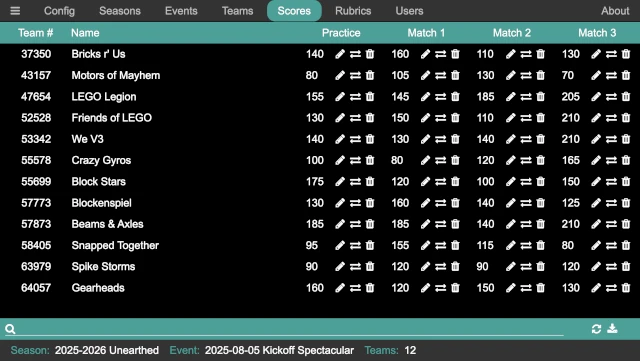Viewport: 640px width, 361px height.
Task: Edit Bricks r' Us Practice score
Action: [340, 54]
